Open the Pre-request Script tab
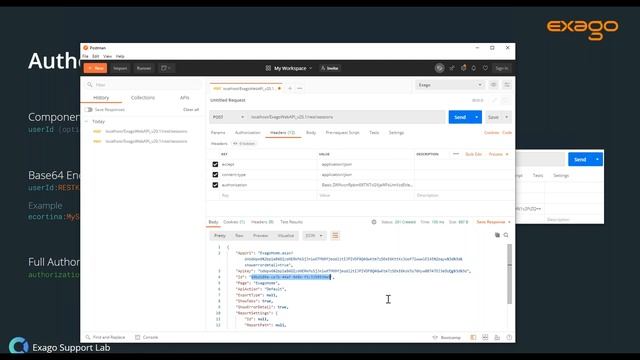 pyautogui.click(x=342, y=133)
